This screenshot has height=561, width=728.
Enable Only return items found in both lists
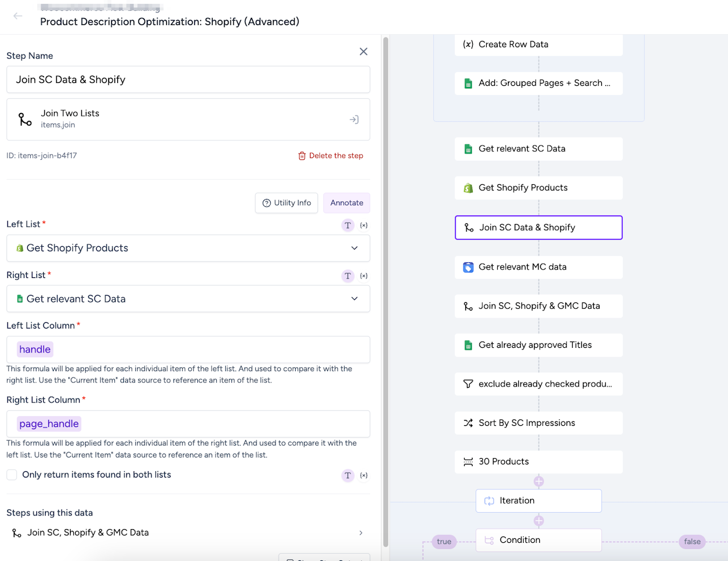[x=12, y=475]
